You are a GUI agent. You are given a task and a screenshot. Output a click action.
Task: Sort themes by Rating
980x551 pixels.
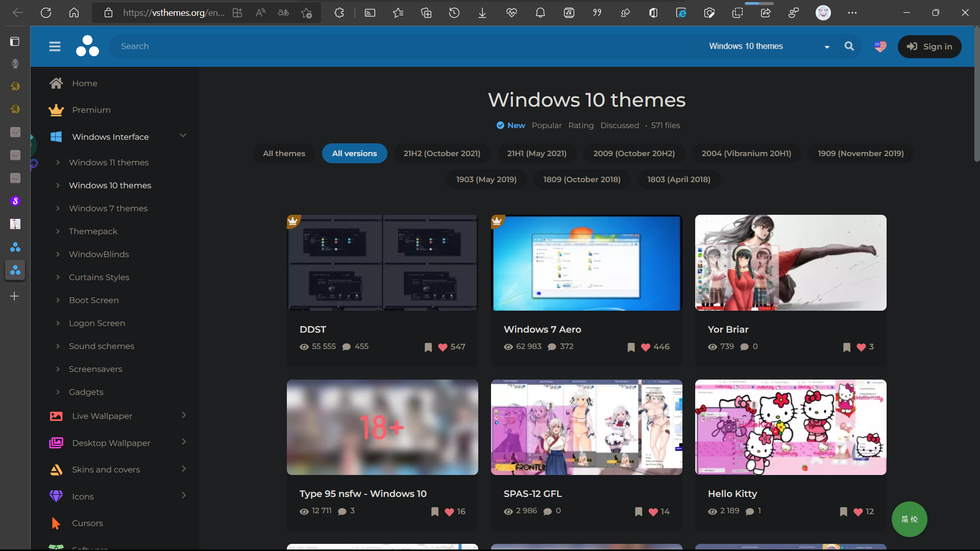[581, 126]
